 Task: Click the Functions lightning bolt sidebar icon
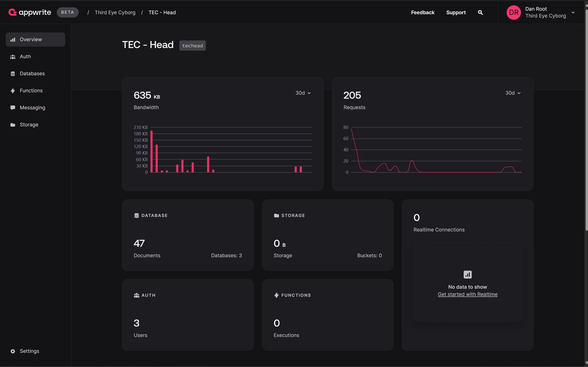(x=13, y=91)
